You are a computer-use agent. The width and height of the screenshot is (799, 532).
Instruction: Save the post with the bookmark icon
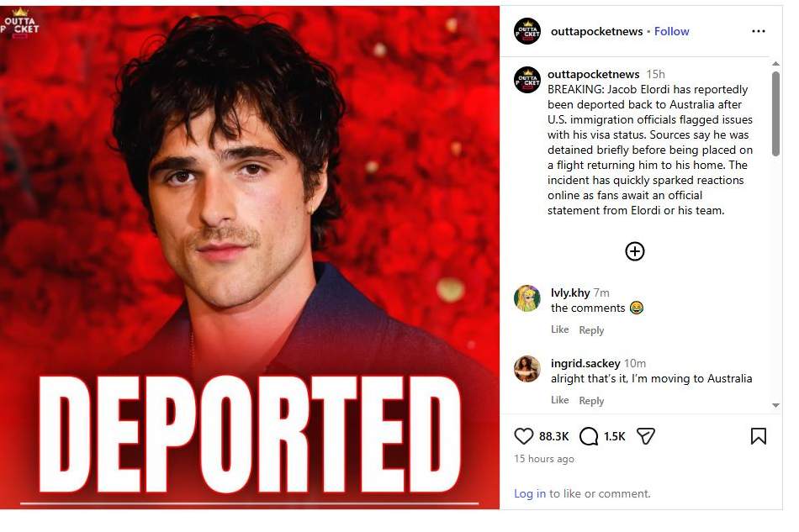pyautogui.click(x=758, y=436)
